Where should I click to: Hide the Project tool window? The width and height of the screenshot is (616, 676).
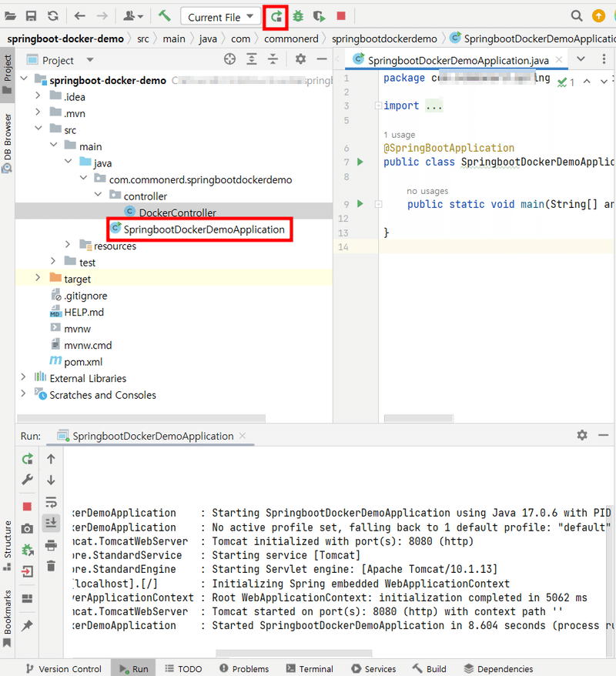(322, 59)
